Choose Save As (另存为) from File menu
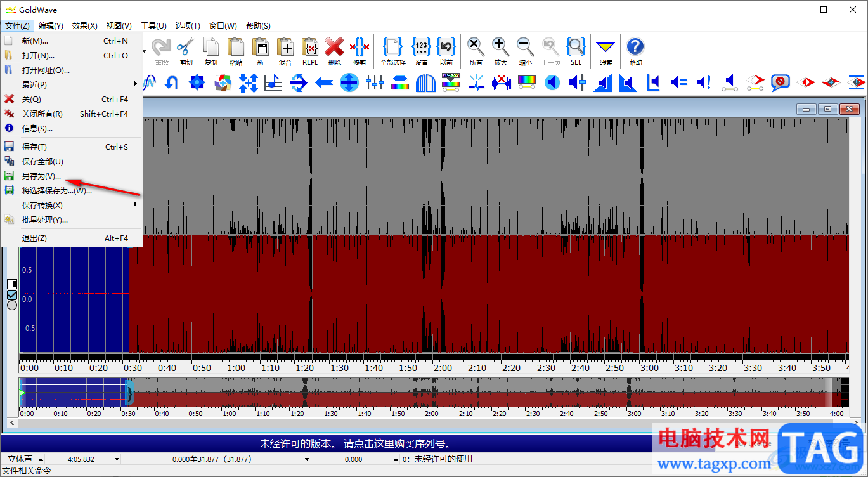The width and height of the screenshot is (868, 477). point(72,176)
